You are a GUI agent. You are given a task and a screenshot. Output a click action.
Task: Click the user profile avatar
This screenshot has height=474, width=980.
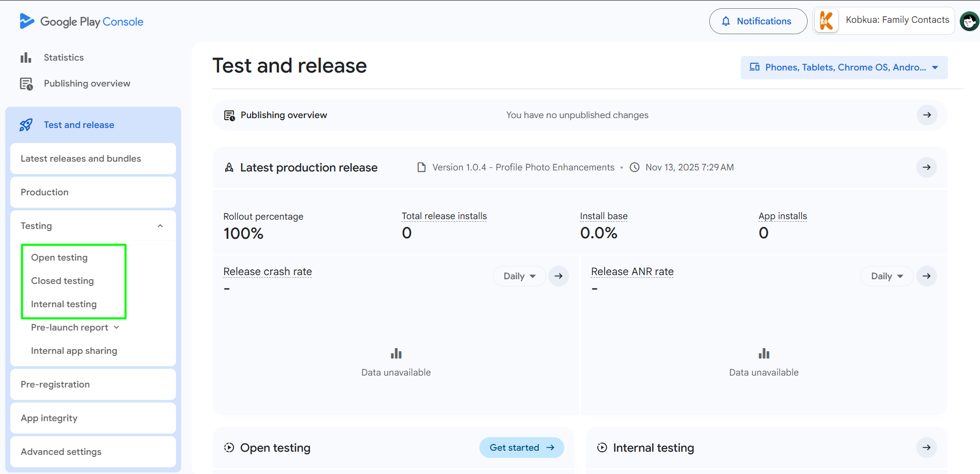coord(969,21)
